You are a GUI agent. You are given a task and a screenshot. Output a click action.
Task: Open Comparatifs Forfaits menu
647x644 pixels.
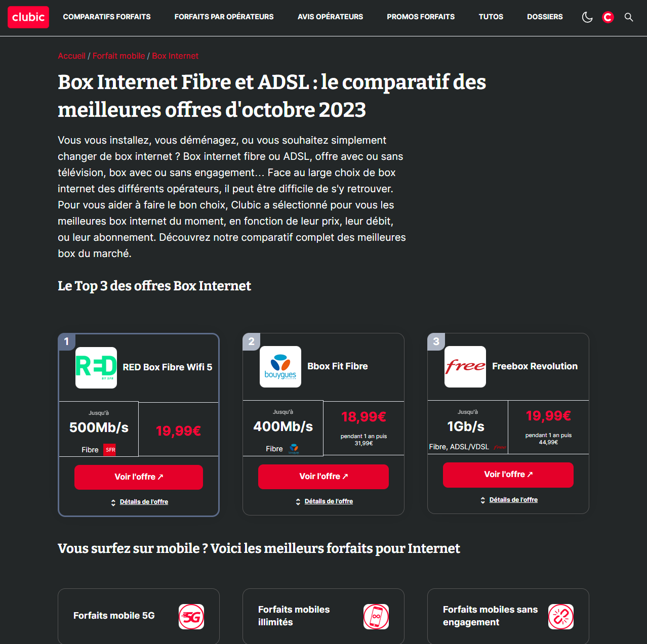pyautogui.click(x=107, y=17)
